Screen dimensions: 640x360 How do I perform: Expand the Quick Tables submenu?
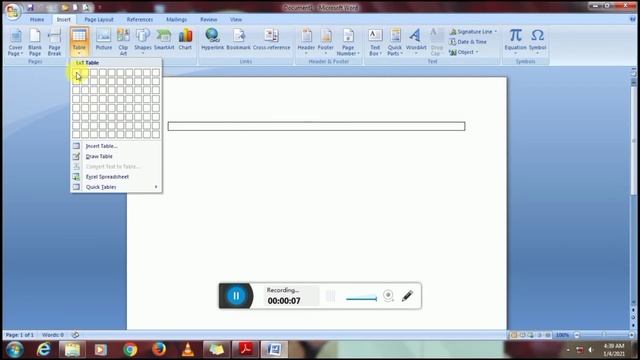coord(116,187)
